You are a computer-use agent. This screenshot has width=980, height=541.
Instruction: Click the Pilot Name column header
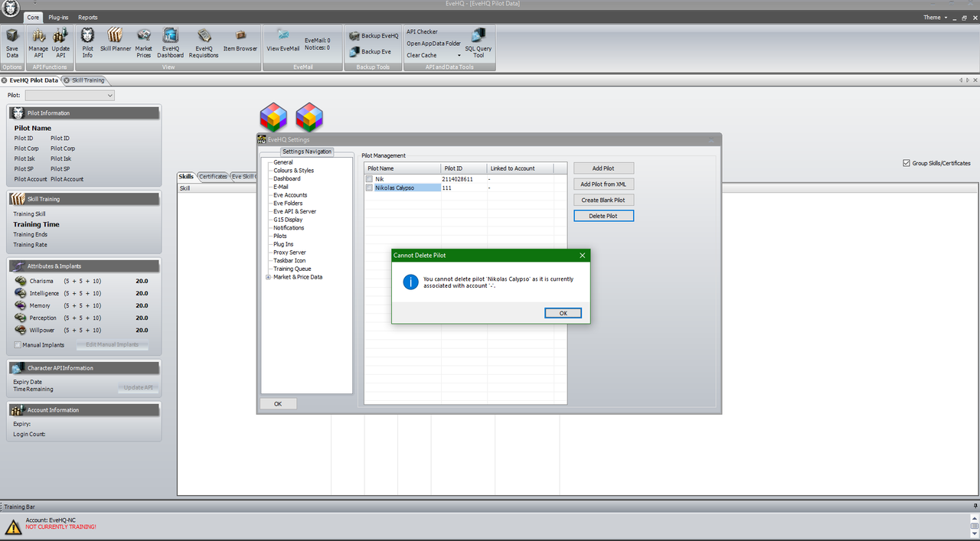[403, 168]
